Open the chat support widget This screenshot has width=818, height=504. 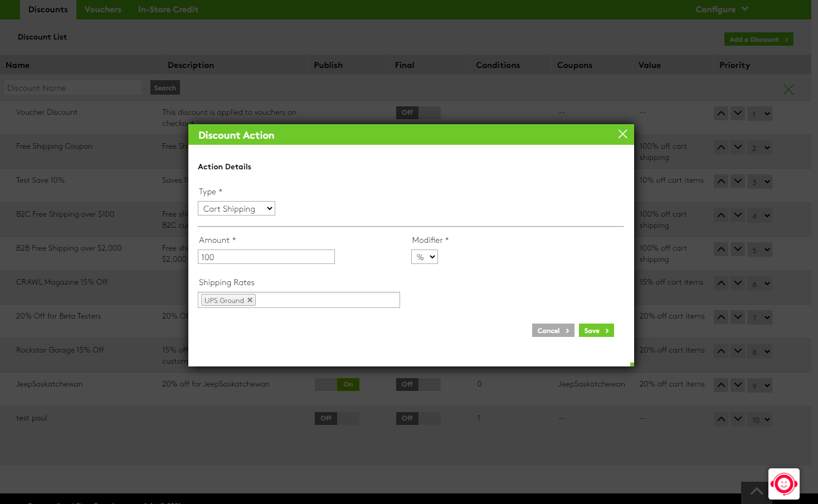click(x=783, y=483)
